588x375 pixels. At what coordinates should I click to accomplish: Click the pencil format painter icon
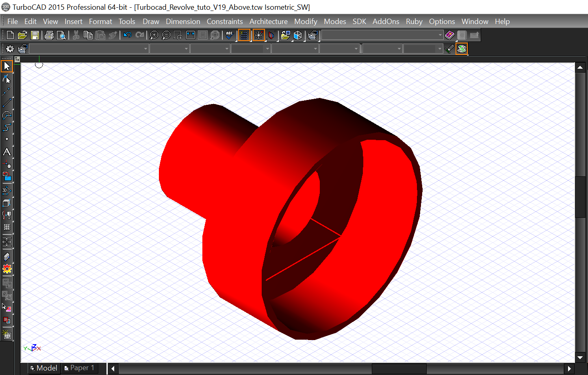tap(449, 49)
